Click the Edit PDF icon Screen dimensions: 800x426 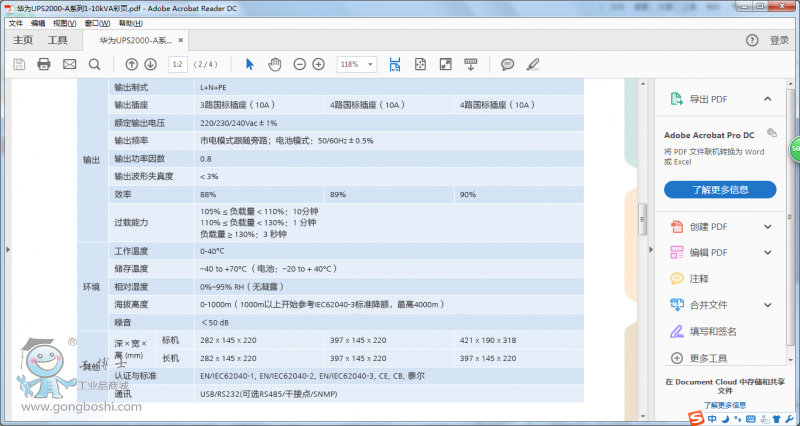tap(677, 253)
